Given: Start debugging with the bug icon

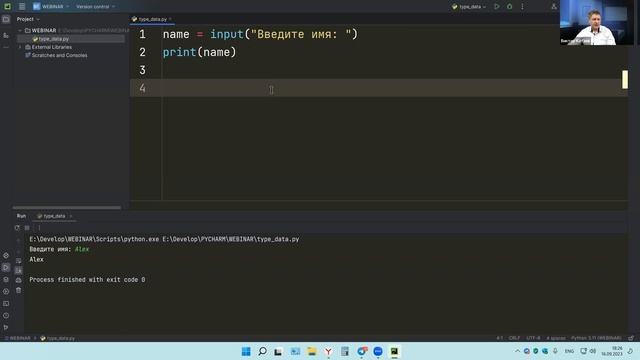Looking at the screenshot, I should click(x=509, y=7).
